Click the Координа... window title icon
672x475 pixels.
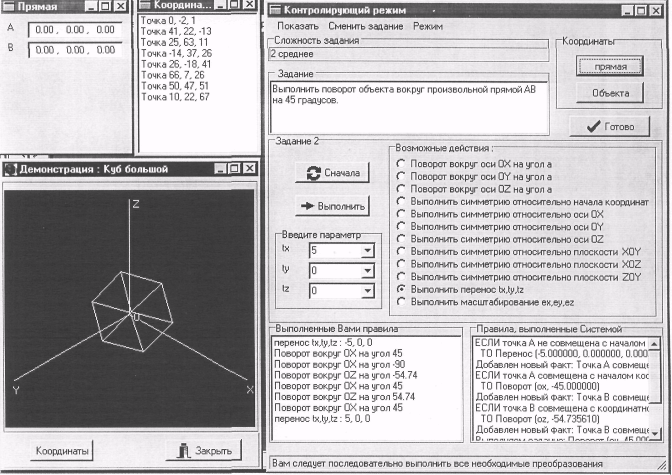[145, 7]
